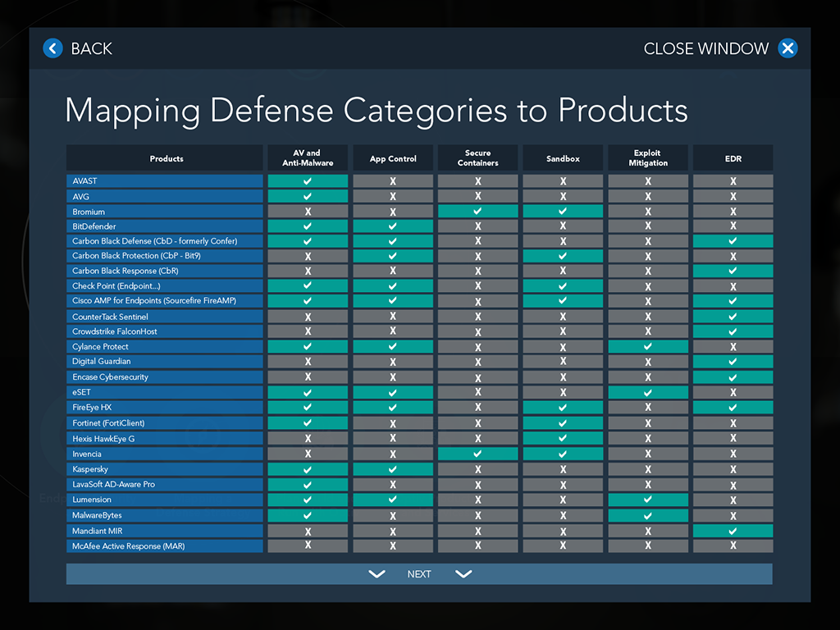Click MalwareBytes' Exploit Mitigation checkmark
The width and height of the screenshot is (840, 630).
[x=648, y=515]
